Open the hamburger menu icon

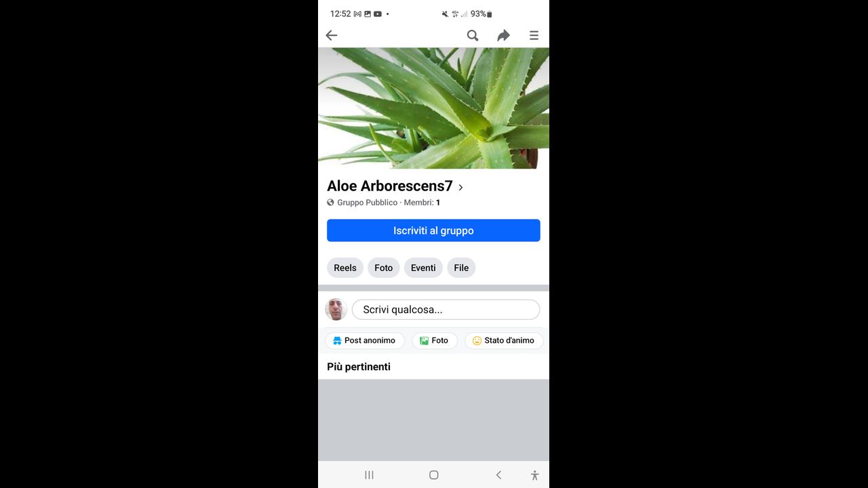(x=534, y=35)
